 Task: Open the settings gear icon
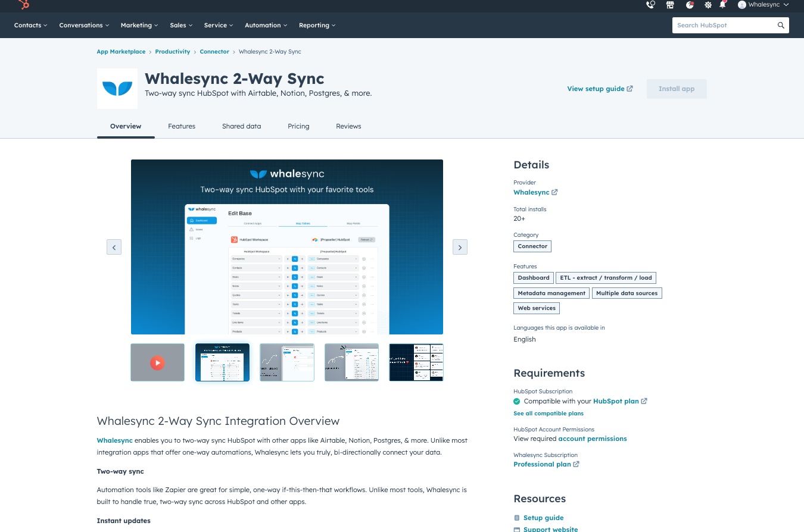click(x=708, y=5)
